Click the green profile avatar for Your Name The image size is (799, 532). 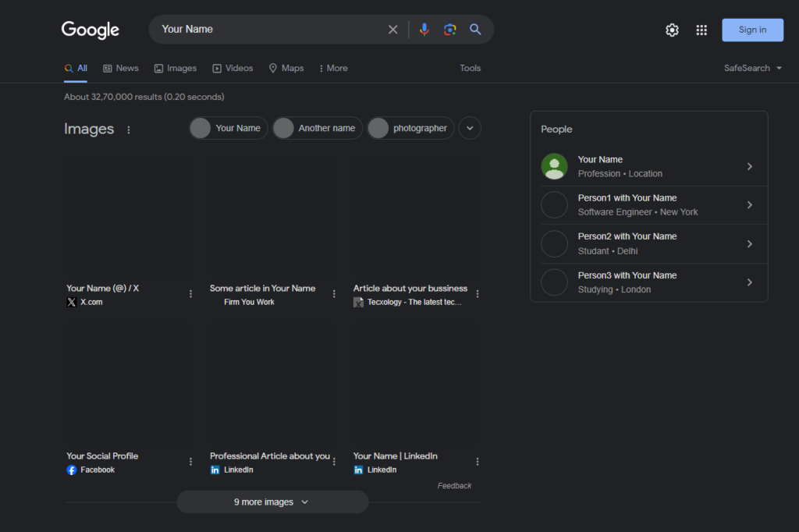pyautogui.click(x=555, y=167)
